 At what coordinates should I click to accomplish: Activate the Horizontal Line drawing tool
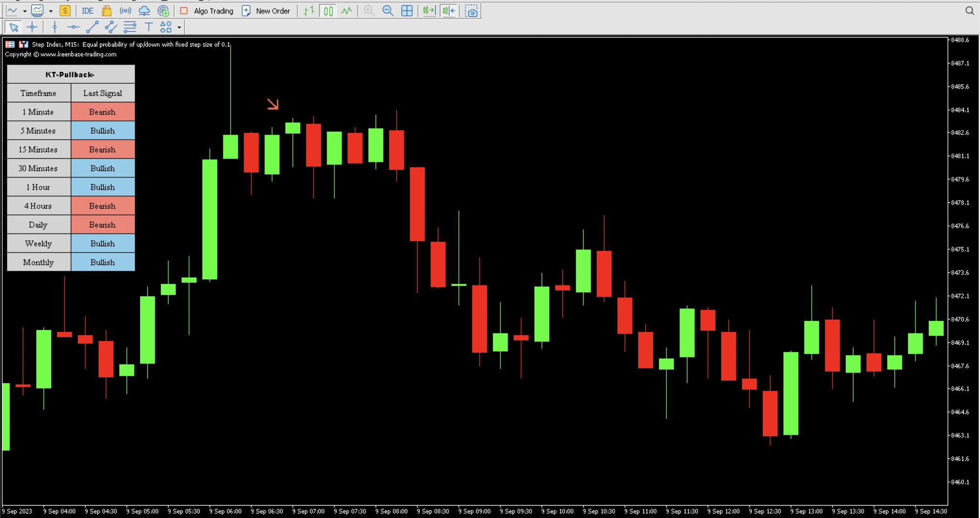coord(73,27)
